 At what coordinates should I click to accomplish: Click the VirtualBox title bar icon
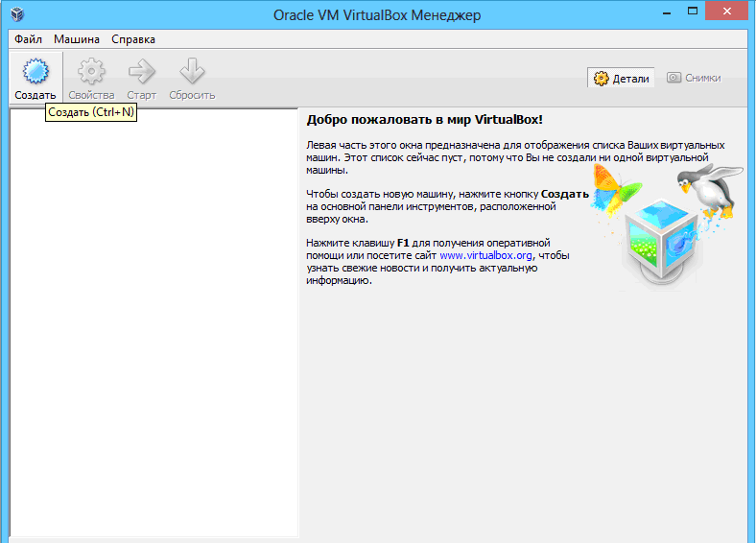coord(17,14)
